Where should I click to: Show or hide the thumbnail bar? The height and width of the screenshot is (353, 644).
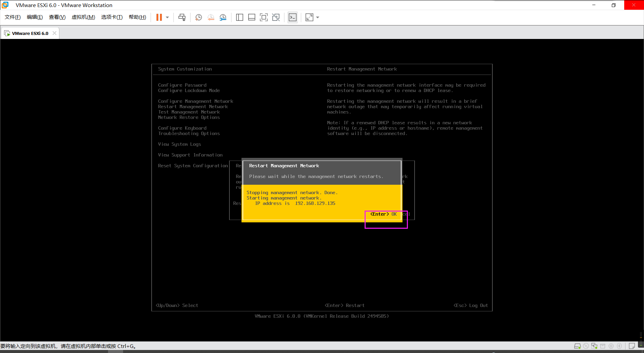pyautogui.click(x=252, y=17)
